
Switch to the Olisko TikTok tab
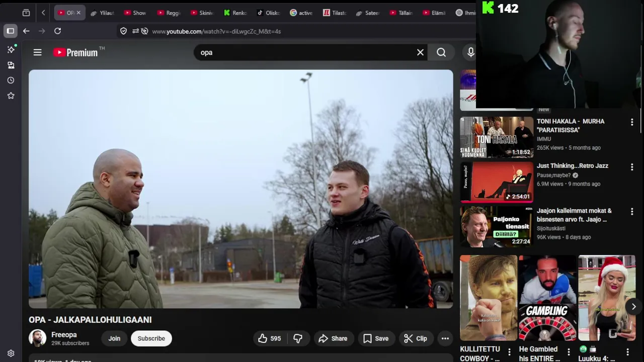click(268, 13)
